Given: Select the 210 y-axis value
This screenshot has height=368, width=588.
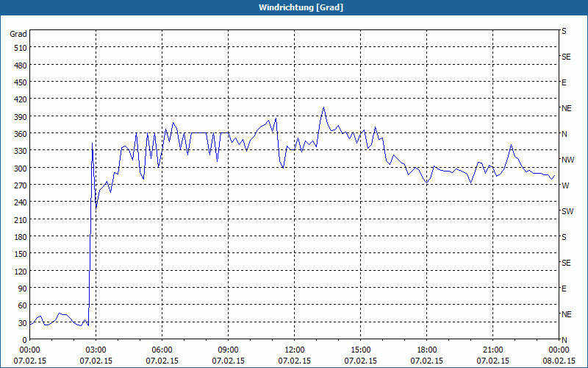Looking at the screenshot, I should click(x=21, y=219).
